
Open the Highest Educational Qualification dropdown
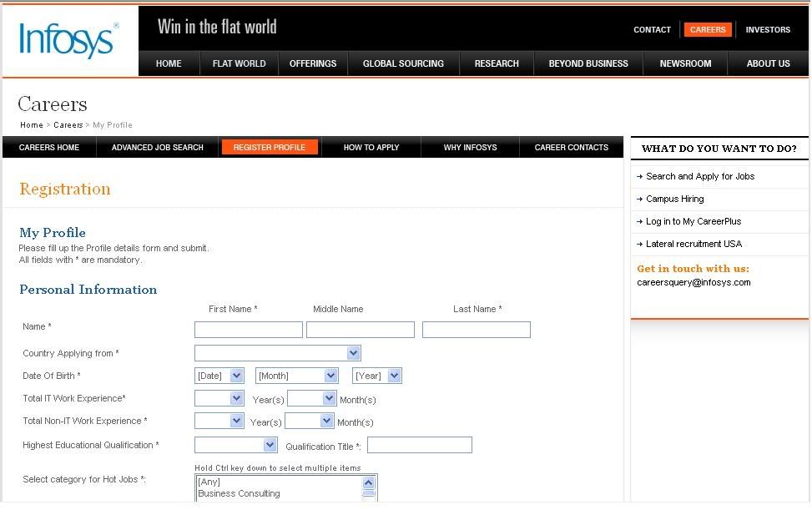(x=236, y=445)
